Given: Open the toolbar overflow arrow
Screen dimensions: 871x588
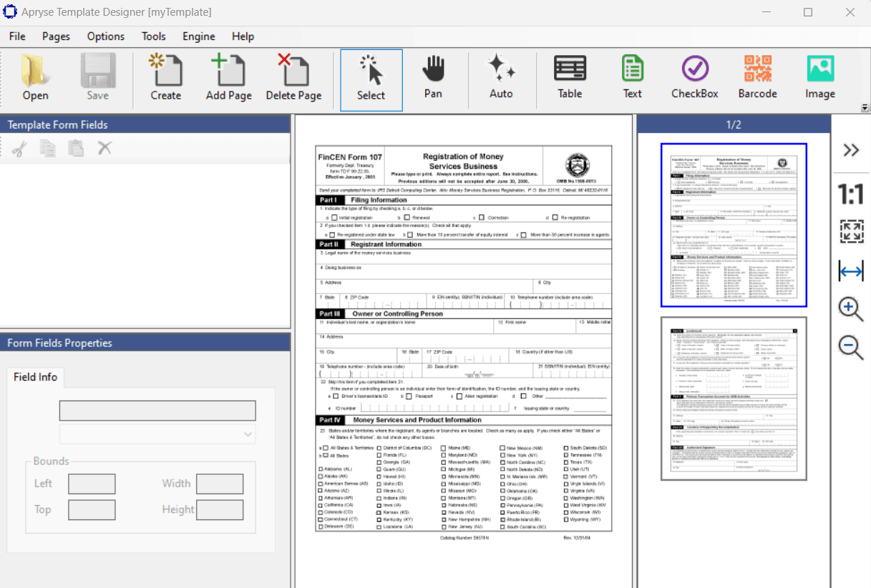Looking at the screenshot, I should pyautogui.click(x=865, y=108).
